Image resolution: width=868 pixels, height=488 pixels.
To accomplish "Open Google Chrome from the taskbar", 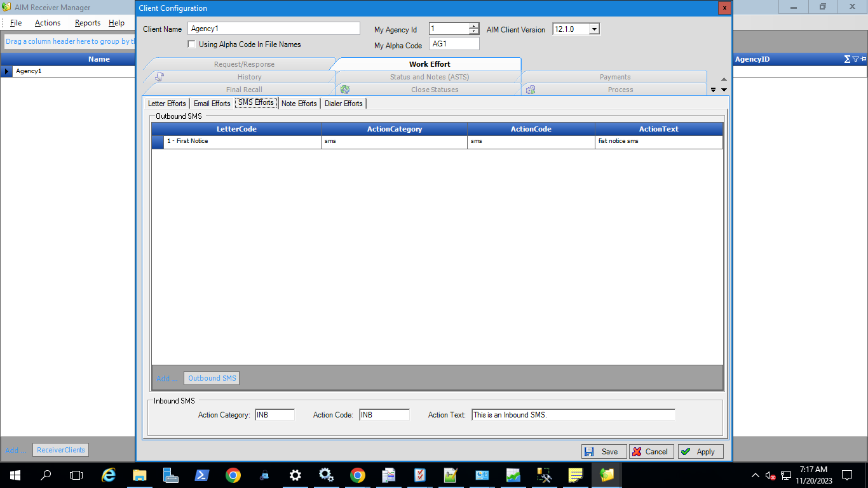I will [233, 475].
